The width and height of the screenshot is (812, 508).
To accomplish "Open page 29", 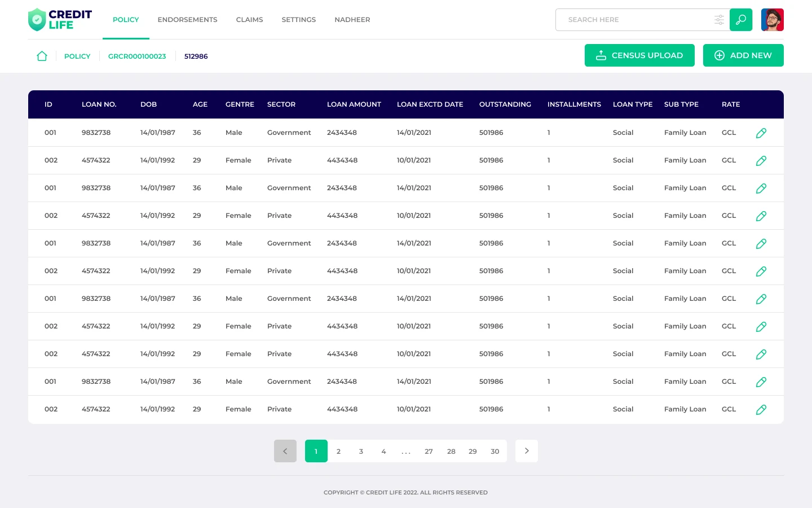I will 473,452.
